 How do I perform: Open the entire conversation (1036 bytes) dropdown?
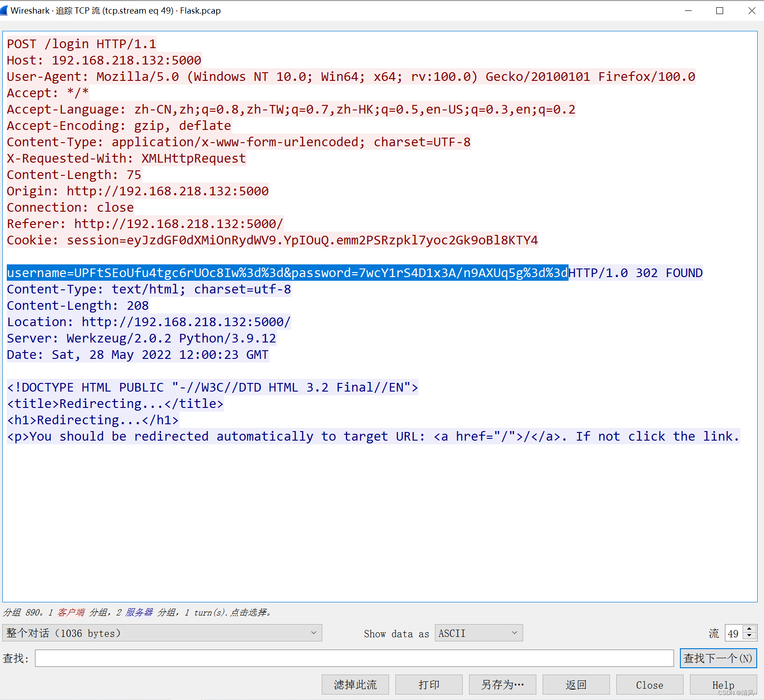162,633
